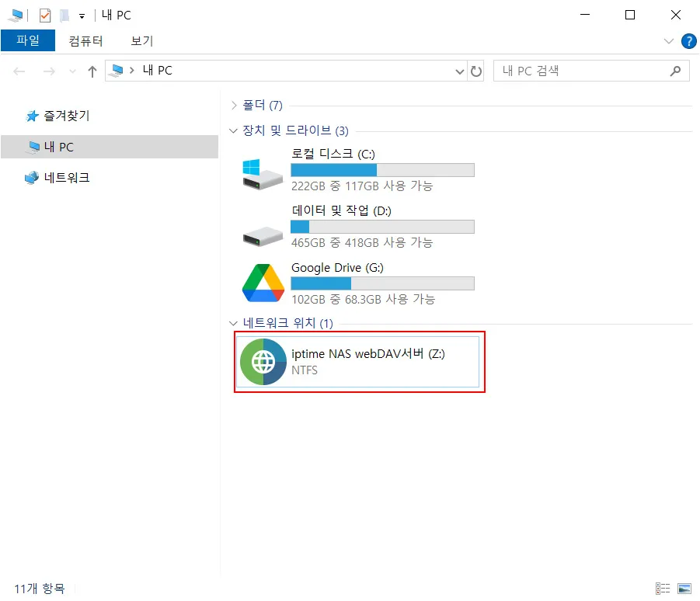Select the 로컬 디스크 (C:) drive icon
The width and height of the screenshot is (700, 601).
pyautogui.click(x=263, y=175)
